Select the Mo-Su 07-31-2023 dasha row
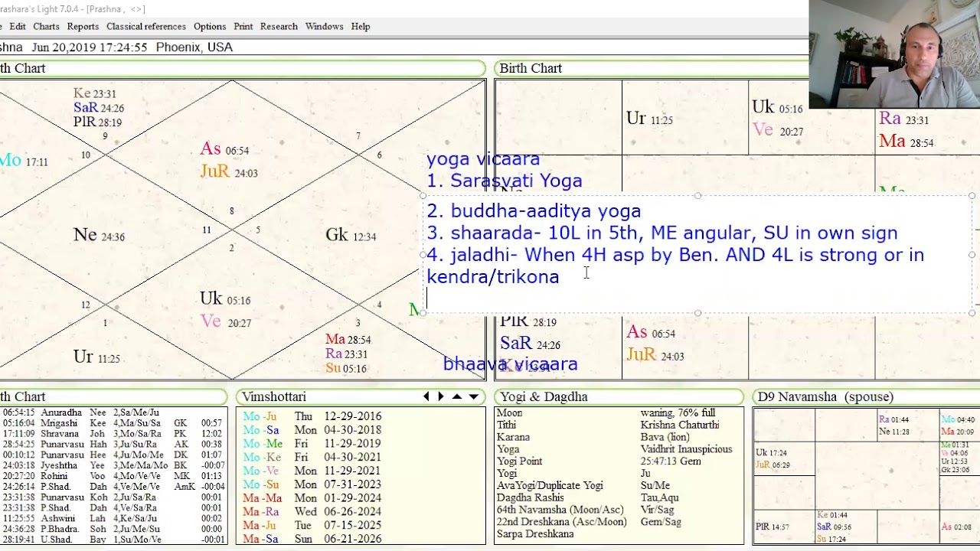The width and height of the screenshot is (980, 551). click(312, 484)
